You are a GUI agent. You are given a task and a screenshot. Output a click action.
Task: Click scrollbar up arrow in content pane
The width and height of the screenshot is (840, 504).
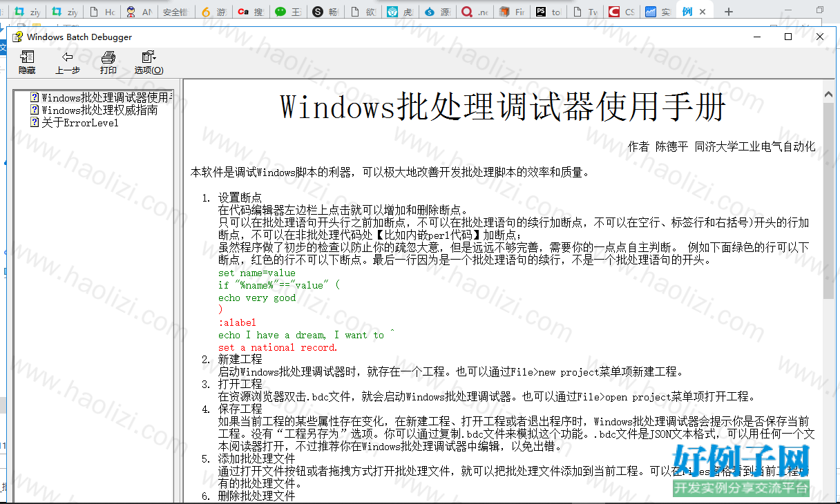point(828,95)
